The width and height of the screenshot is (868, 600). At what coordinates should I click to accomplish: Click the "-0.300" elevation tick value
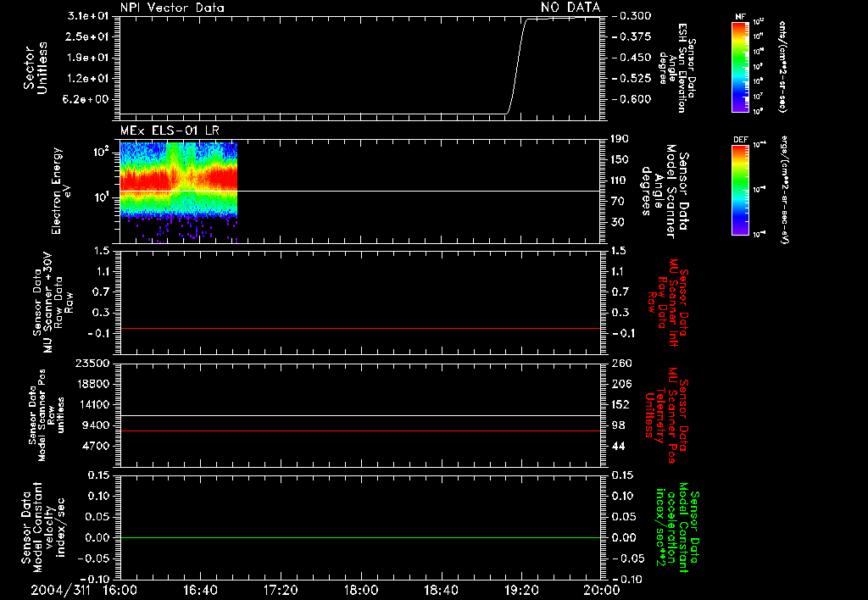point(632,16)
